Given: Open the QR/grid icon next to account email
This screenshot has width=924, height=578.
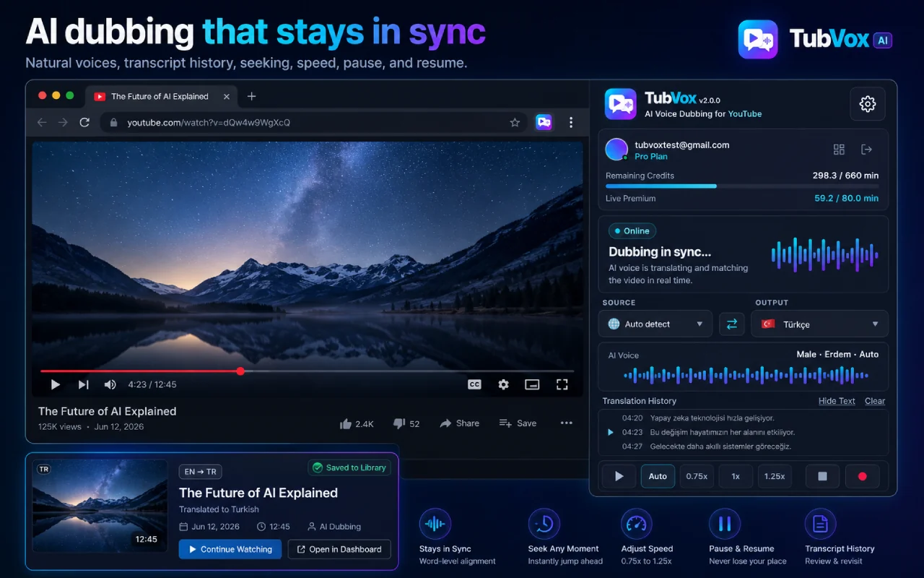Looking at the screenshot, I should click(x=839, y=150).
